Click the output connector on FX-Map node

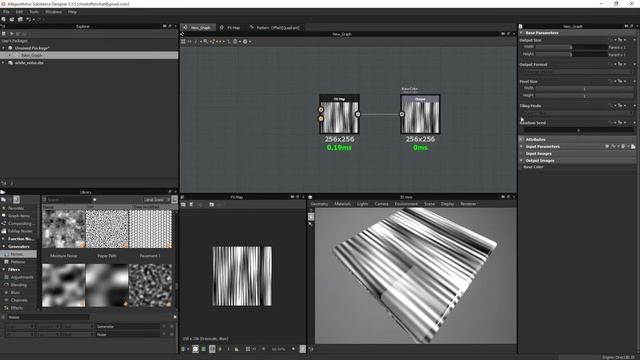358,114
